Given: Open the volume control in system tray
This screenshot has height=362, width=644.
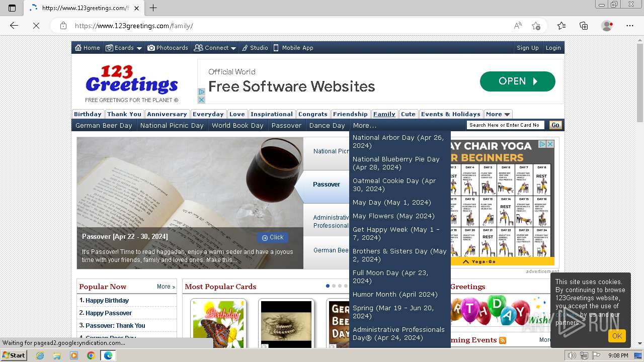Looking at the screenshot, I should click(572, 355).
